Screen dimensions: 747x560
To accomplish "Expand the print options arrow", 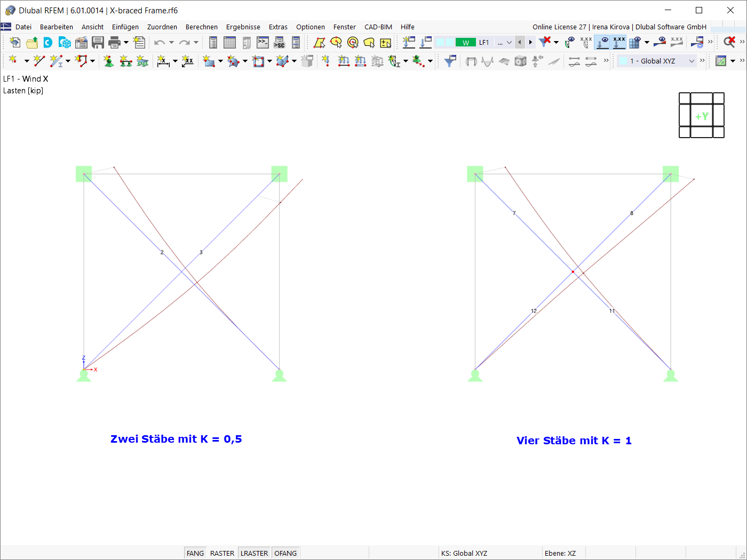I will tap(126, 43).
